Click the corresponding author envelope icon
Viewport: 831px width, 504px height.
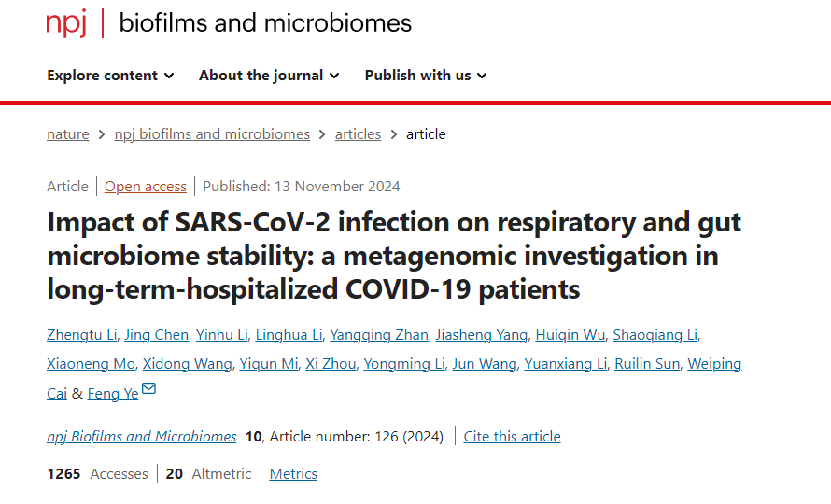(x=148, y=388)
